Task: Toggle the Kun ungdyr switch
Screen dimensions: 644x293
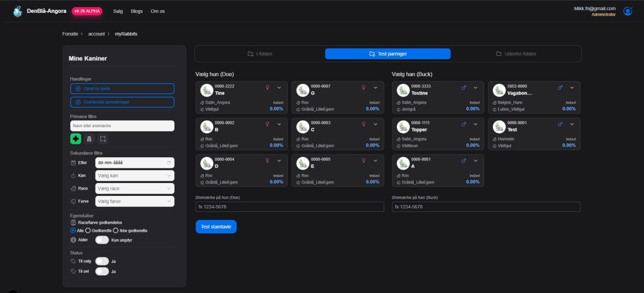Action: (x=102, y=240)
